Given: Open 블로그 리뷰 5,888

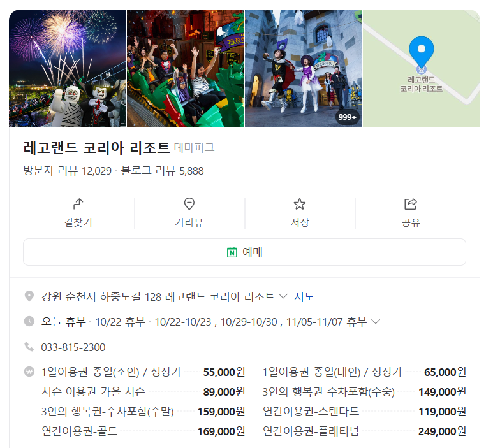Looking at the screenshot, I should click(x=162, y=171).
